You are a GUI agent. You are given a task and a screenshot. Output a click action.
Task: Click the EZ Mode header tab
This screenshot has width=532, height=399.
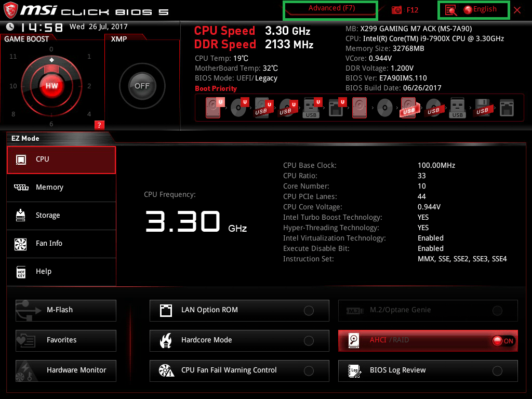point(25,138)
